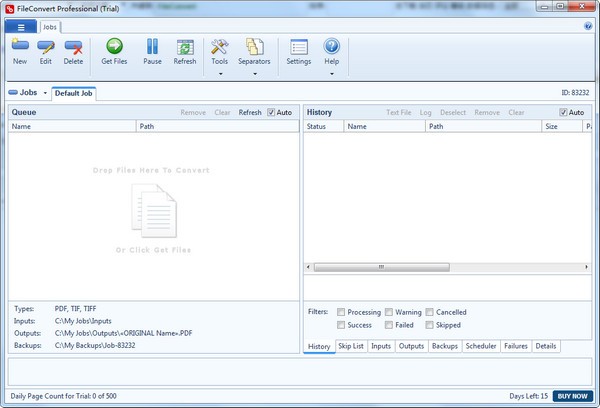This screenshot has width=600, height=408.
Task: Click the History horizontal scrollbar thumb
Action: point(382,267)
